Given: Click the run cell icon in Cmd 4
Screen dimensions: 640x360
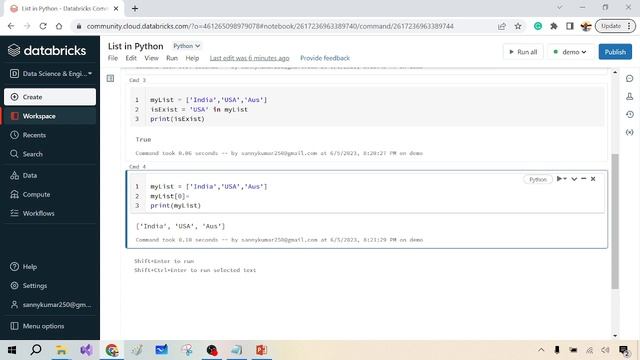Looking at the screenshot, I should point(560,179).
